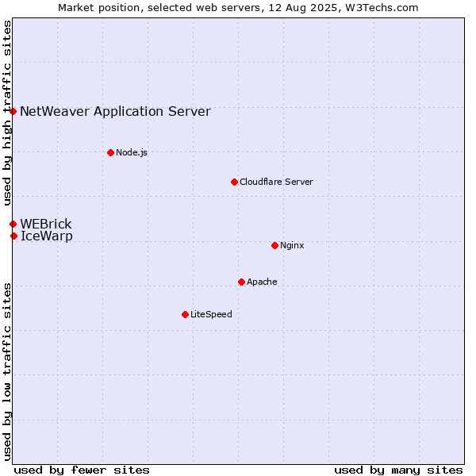476x476 pixels.
Task: Click the WEBrick red marker
Action: [x=13, y=224]
